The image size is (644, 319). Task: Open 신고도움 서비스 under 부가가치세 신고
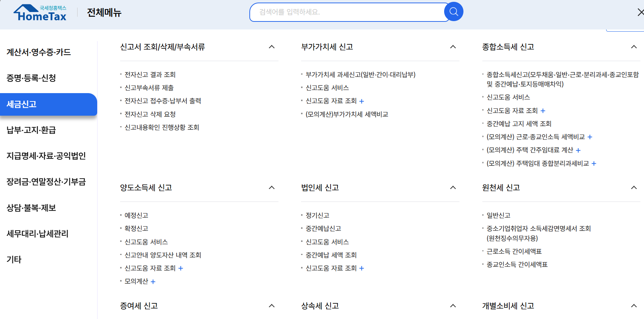pos(327,88)
